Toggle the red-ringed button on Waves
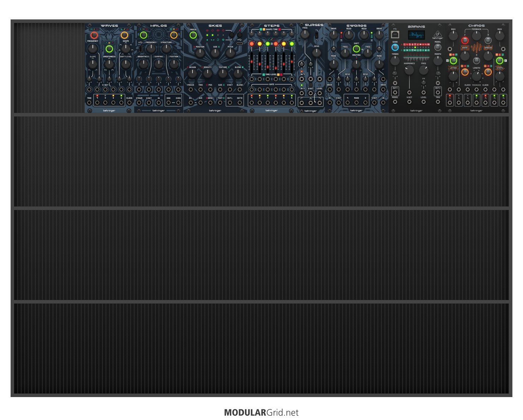 coord(94,35)
